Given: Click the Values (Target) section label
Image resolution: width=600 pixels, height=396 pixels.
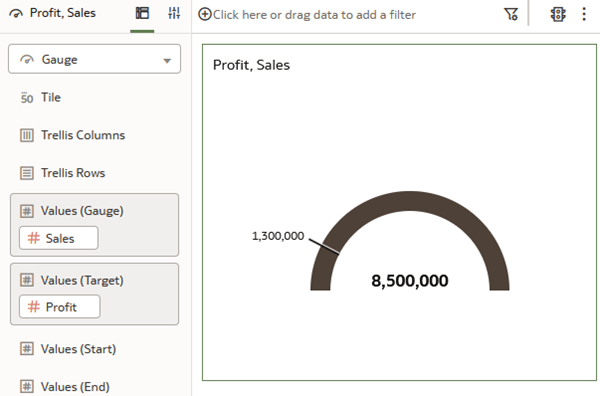Looking at the screenshot, I should 82,280.
